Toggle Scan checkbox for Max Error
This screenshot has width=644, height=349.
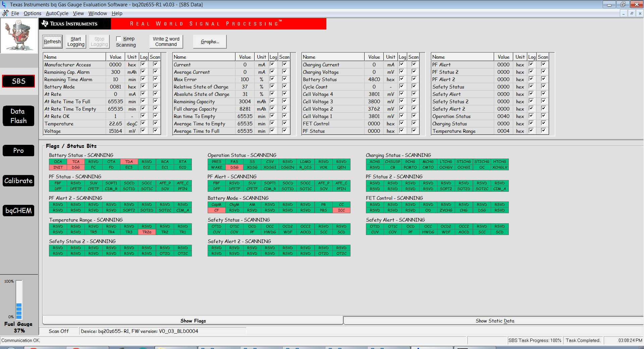(x=284, y=79)
